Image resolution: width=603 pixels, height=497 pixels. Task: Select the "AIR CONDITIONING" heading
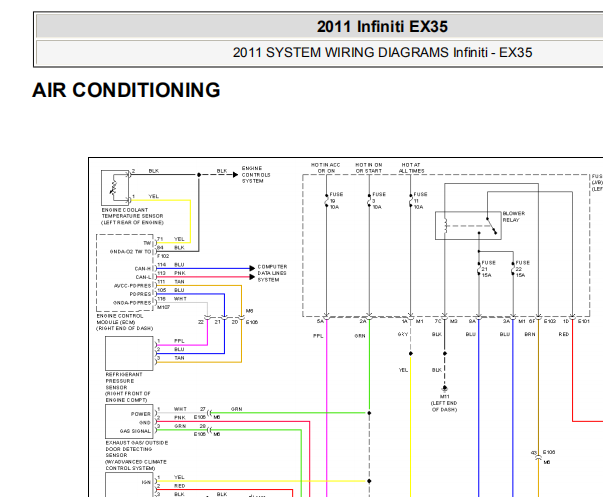(126, 90)
